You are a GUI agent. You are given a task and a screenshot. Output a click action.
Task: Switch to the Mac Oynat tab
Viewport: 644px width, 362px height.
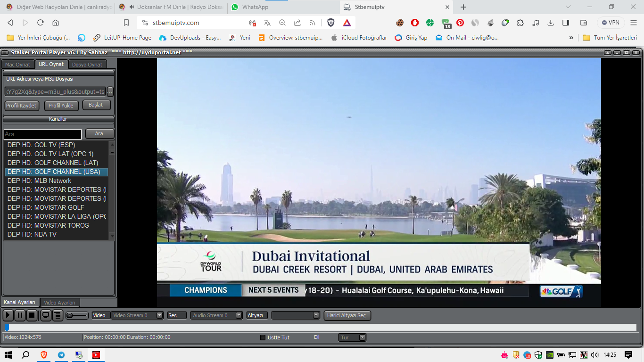coord(18,65)
